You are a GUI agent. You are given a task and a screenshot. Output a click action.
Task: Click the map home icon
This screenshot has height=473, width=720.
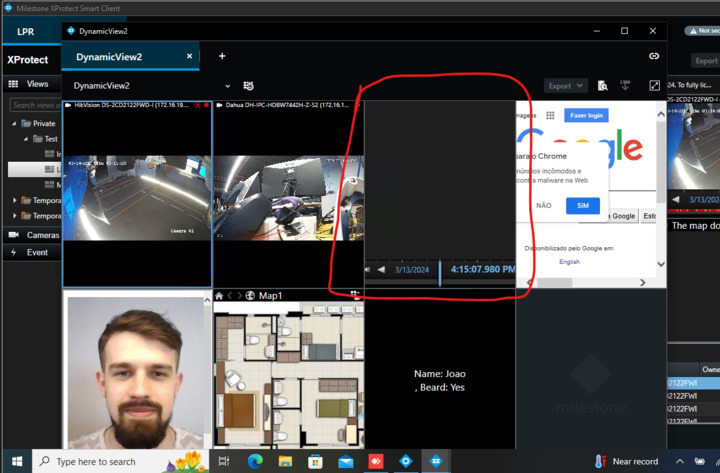point(219,296)
